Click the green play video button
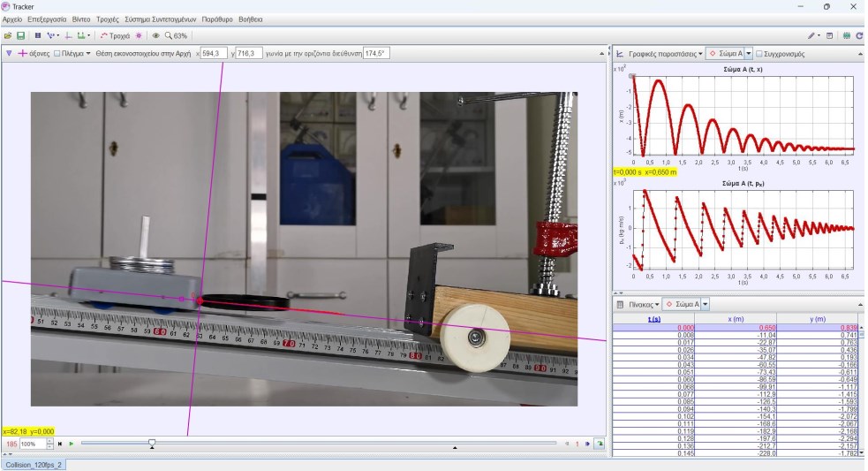The width and height of the screenshot is (868, 471). (x=71, y=444)
